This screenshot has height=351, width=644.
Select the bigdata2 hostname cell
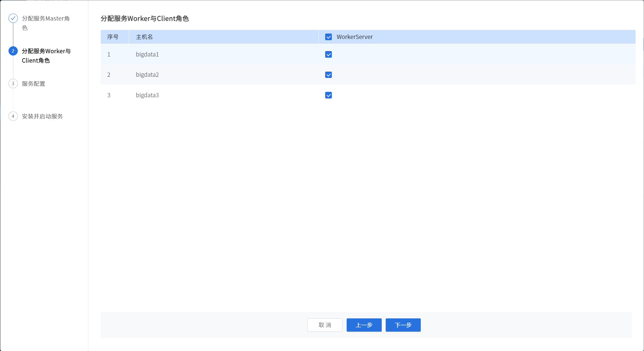click(147, 75)
